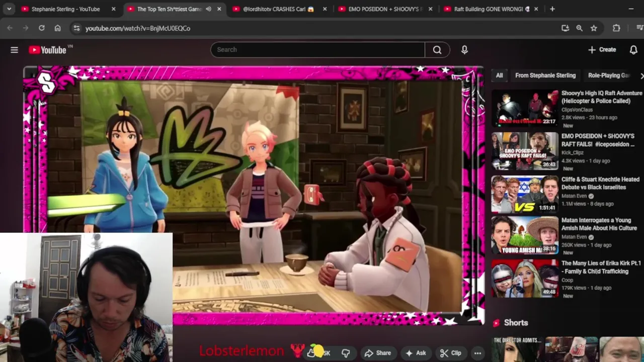Image resolution: width=644 pixels, height=362 pixels.
Task: Click the Ask button
Action: tap(416, 353)
